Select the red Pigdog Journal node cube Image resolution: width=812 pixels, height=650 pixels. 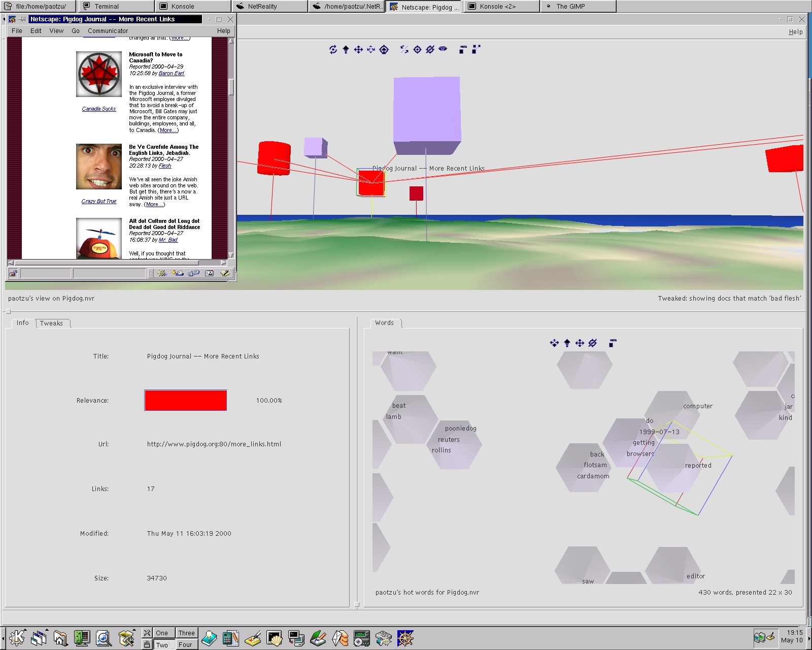[371, 182]
